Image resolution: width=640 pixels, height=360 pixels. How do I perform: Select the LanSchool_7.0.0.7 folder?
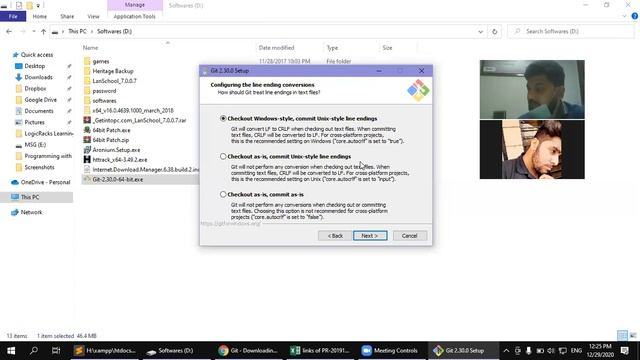[x=114, y=81]
